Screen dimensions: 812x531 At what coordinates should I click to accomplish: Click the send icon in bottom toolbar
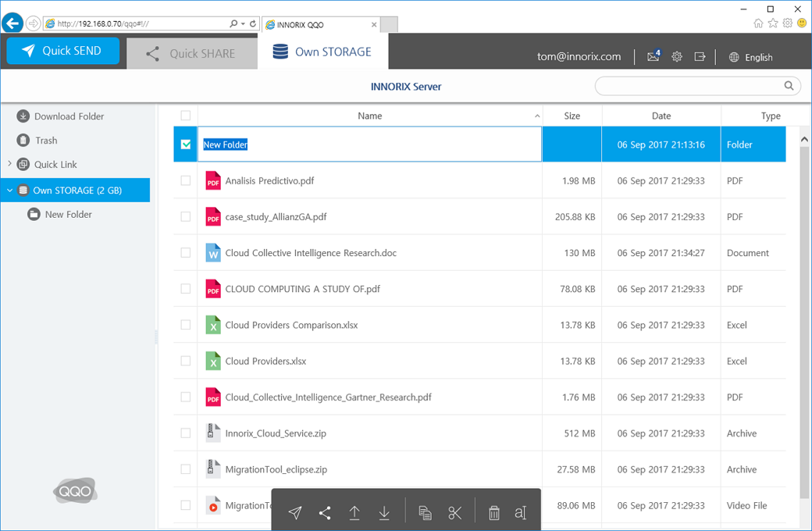click(x=295, y=513)
